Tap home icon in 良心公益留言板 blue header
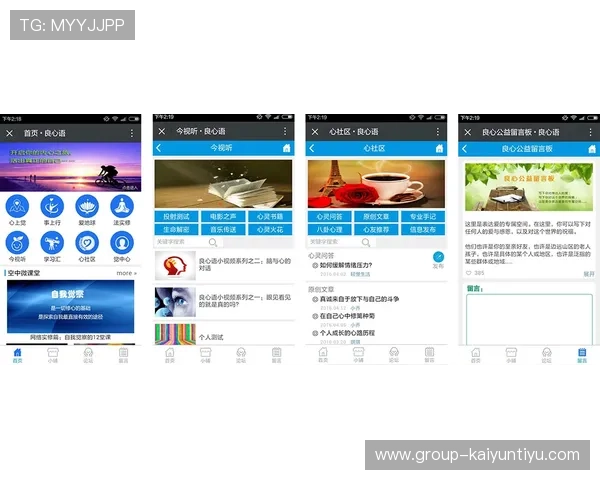This screenshot has height=480, width=600. 592,149
